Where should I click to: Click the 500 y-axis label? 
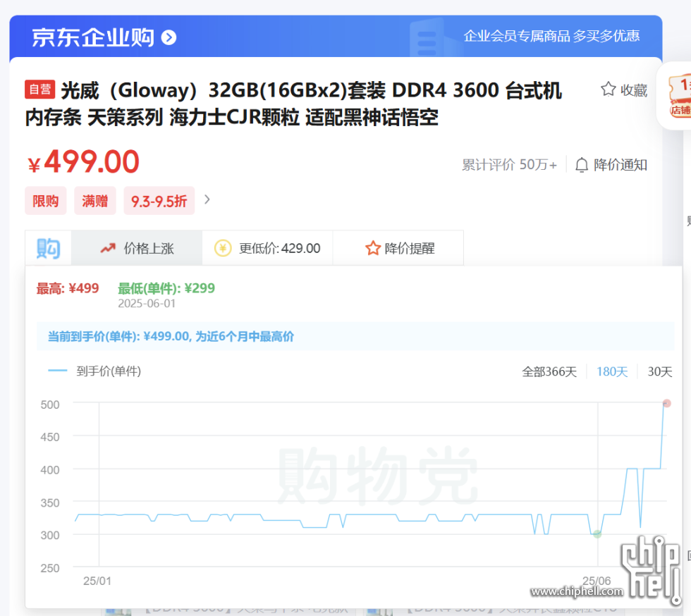(x=50, y=405)
